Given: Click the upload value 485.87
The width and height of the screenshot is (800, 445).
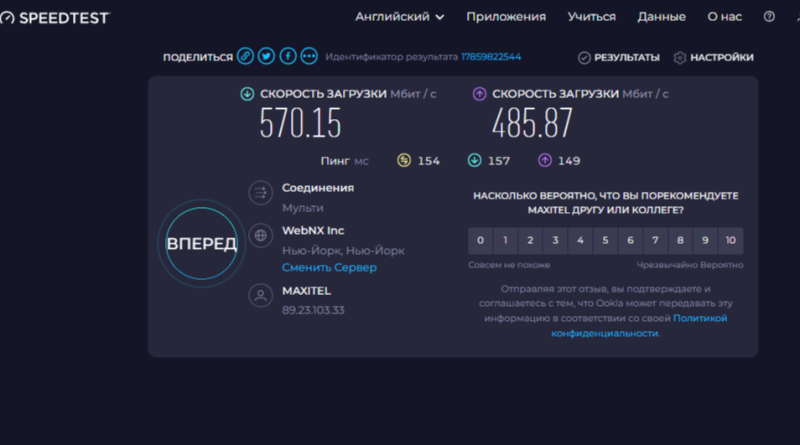Looking at the screenshot, I should coord(532,123).
